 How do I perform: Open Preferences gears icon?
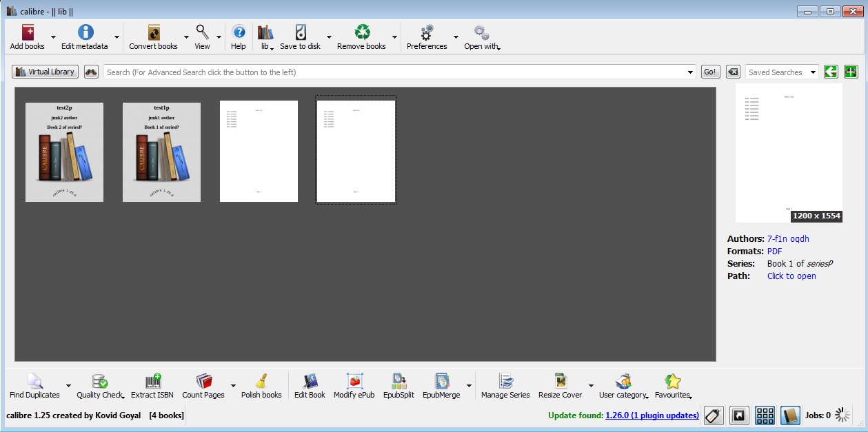(x=427, y=32)
